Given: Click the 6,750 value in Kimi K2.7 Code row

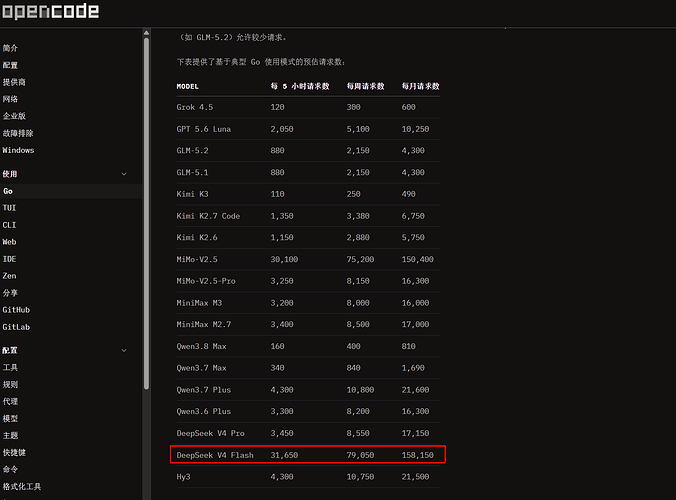Looking at the screenshot, I should pos(413,216).
